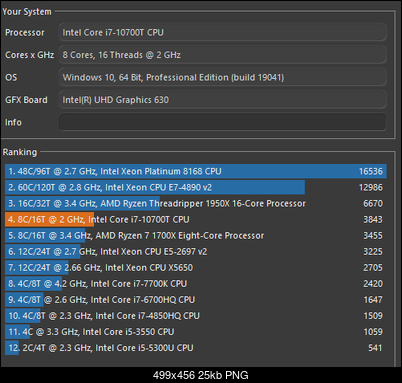This screenshot has height=383, width=402.
Task: Select the Intel Xeon E5-2697 v2 ranking row
Action: click(196, 251)
